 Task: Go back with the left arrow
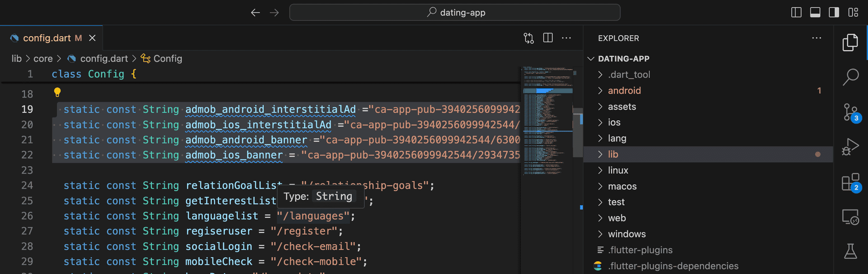(x=255, y=13)
